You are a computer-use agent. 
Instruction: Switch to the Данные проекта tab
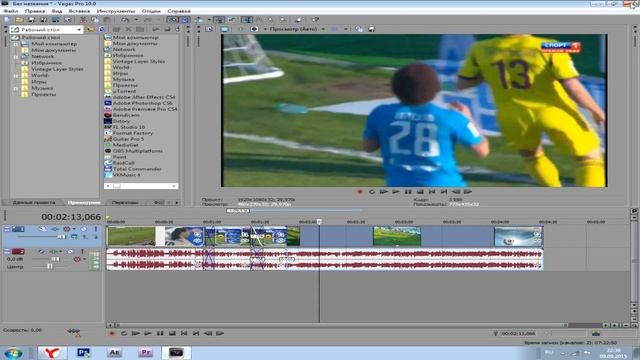pos(33,202)
